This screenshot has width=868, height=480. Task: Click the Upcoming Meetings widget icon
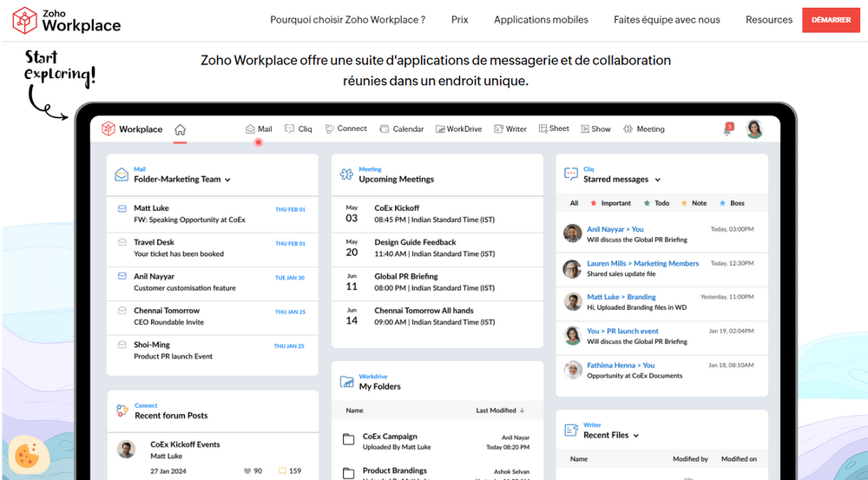346,175
